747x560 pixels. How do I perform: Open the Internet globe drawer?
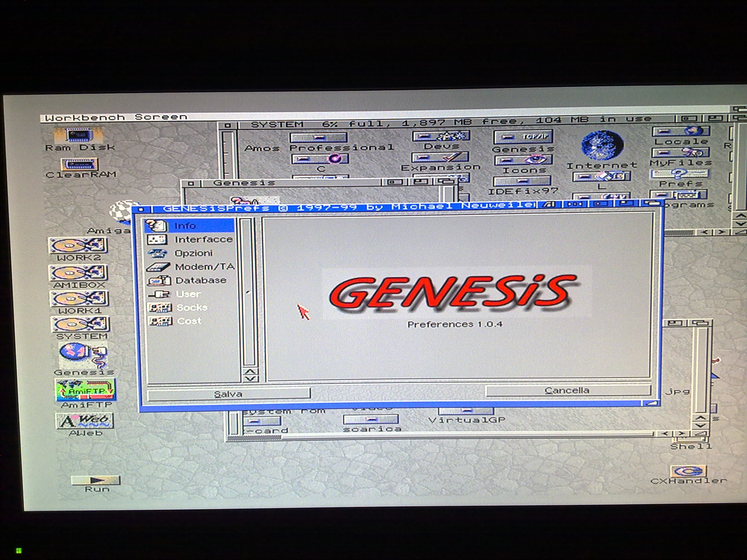[x=602, y=145]
